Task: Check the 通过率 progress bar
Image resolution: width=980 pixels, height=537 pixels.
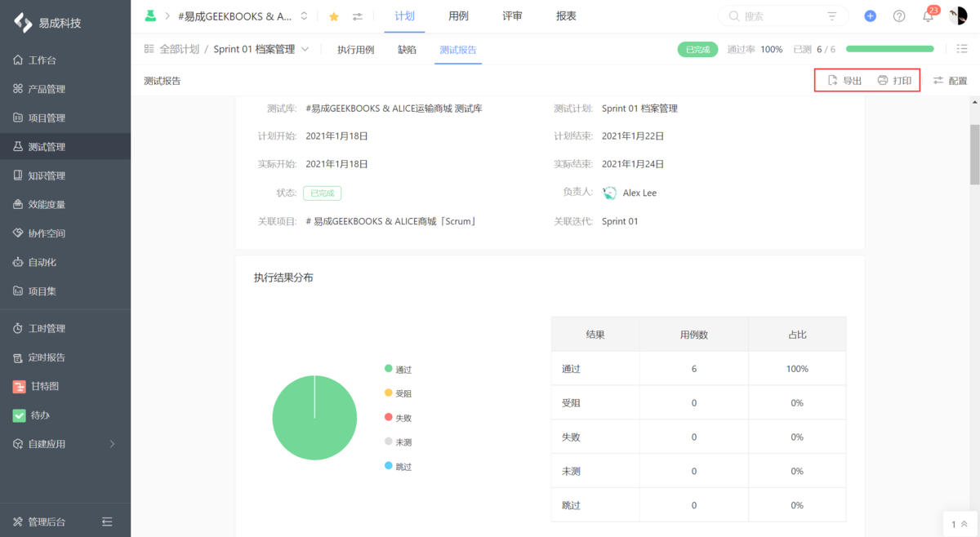Action: pos(889,49)
